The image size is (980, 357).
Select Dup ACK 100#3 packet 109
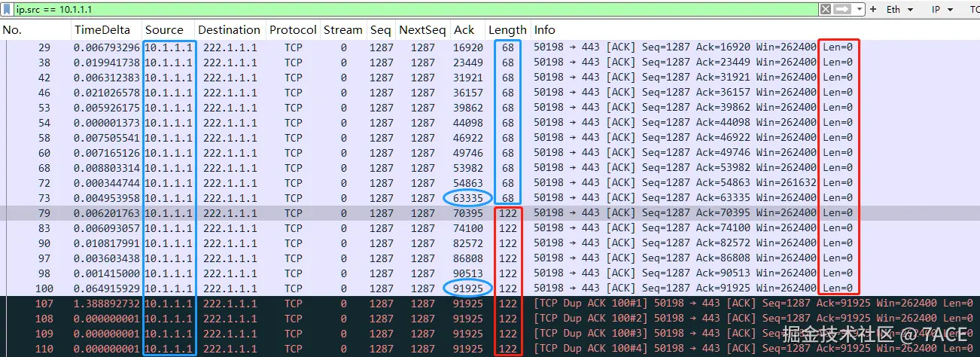point(490,333)
